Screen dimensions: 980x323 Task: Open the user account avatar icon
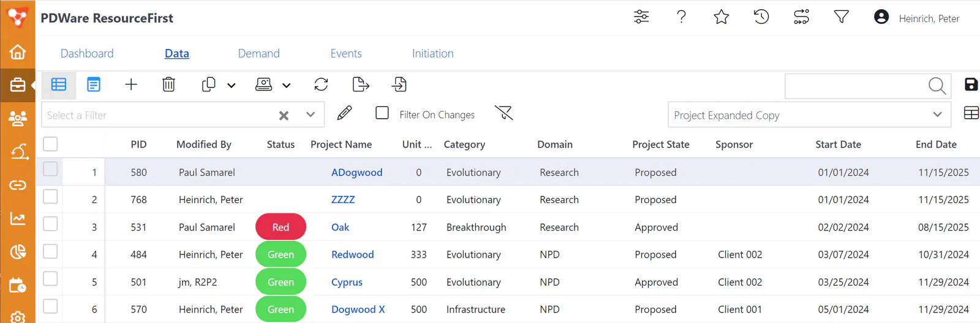[881, 17]
